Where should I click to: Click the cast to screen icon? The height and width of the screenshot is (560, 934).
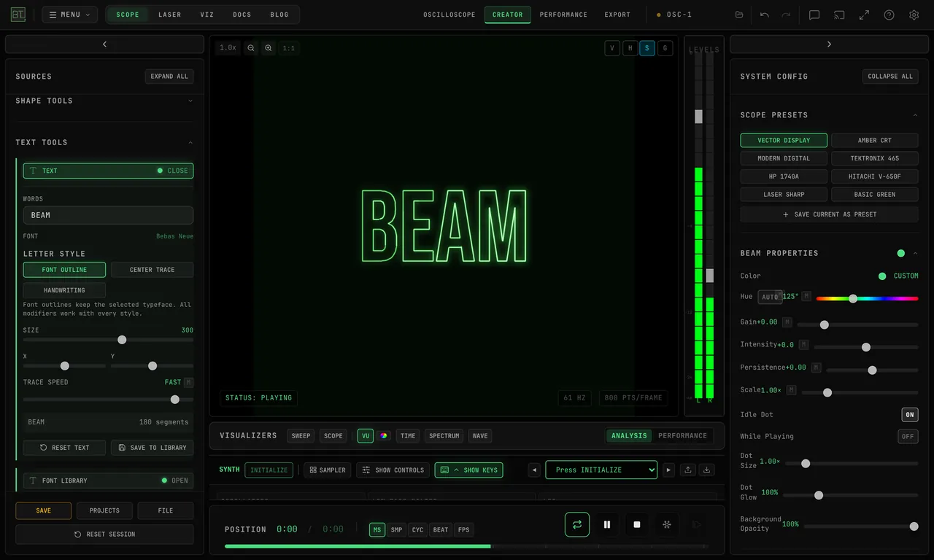click(839, 15)
